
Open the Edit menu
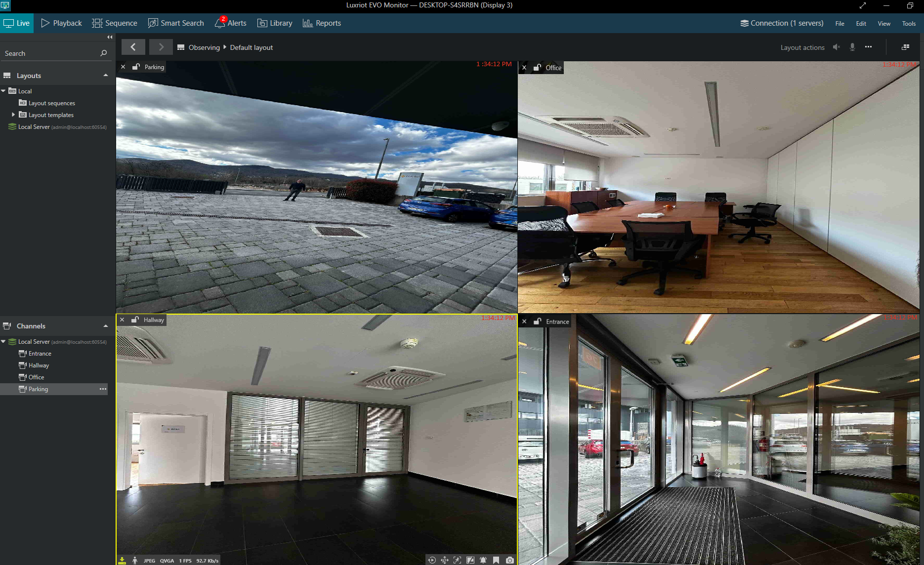click(861, 24)
